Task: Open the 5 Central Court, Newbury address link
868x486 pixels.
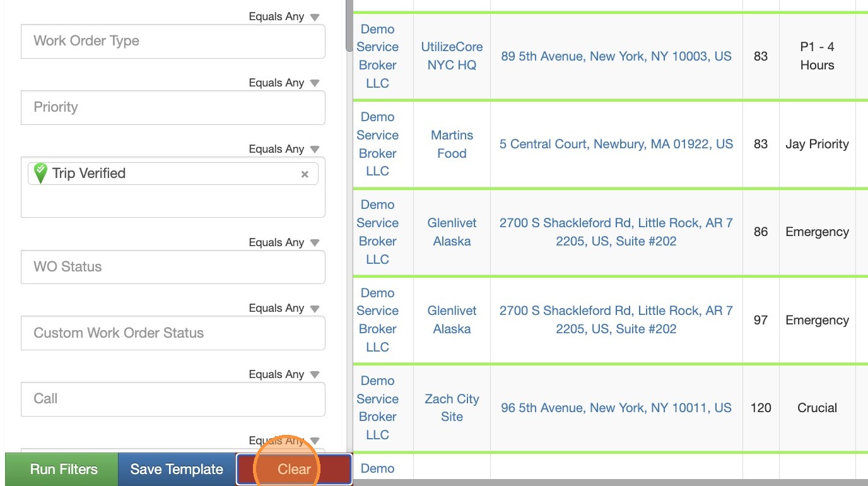Action: coord(616,144)
